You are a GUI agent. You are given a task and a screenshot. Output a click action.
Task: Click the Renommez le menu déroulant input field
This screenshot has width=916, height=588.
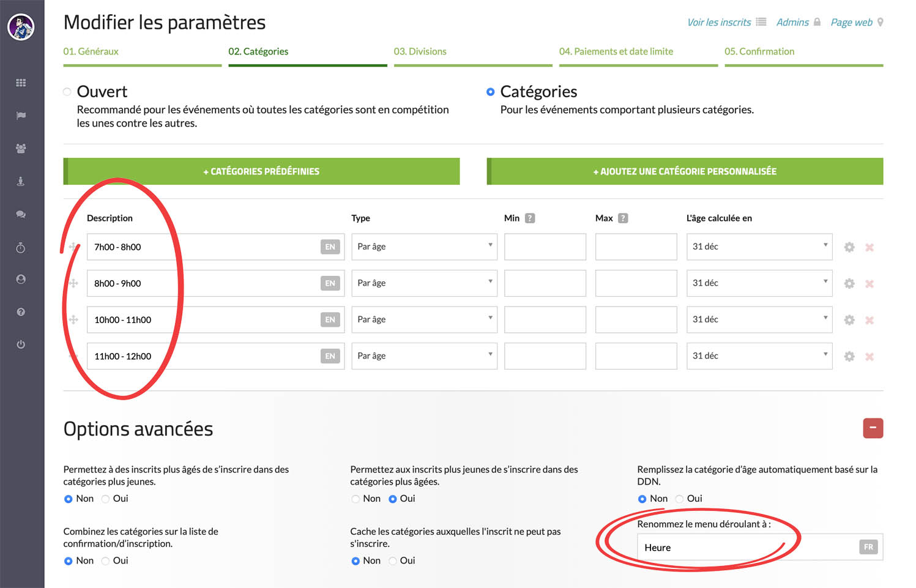pyautogui.click(x=747, y=548)
